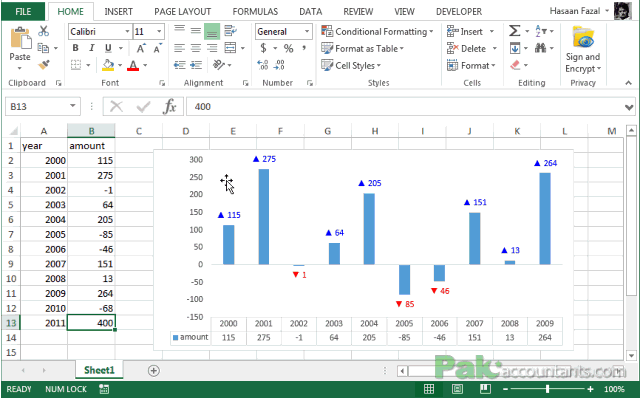Toggle Italic formatting
Screen dimensions: 640x398
(92, 48)
